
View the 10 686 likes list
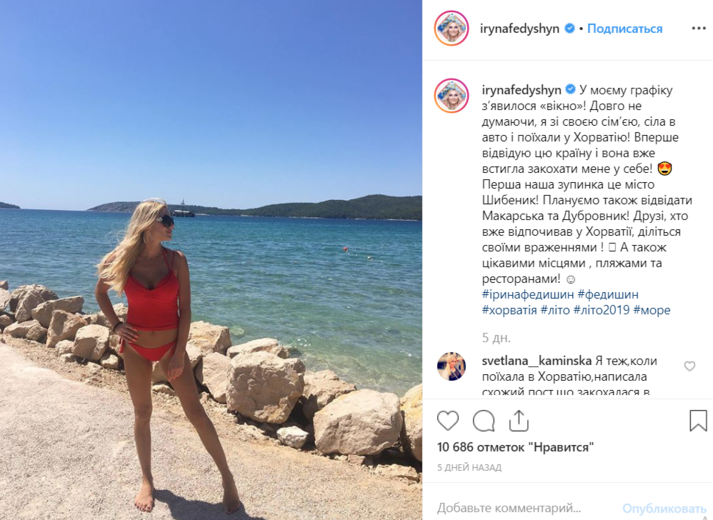516,447
